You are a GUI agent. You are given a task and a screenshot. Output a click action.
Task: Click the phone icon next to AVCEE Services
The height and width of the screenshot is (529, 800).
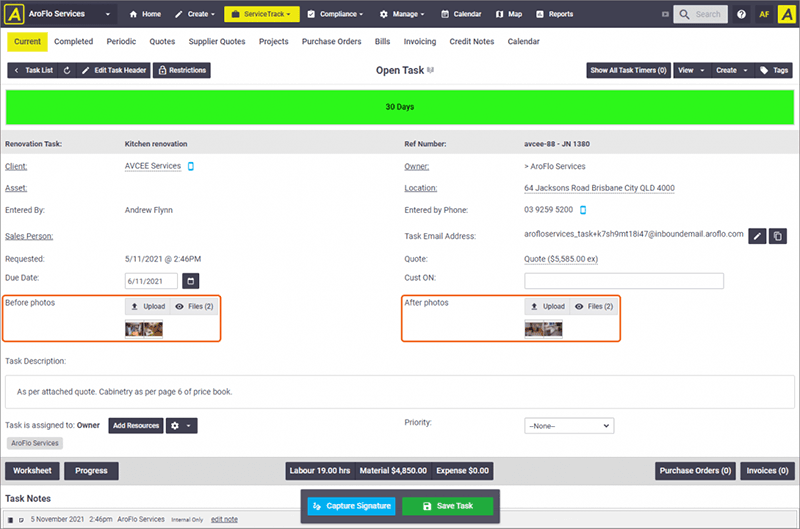coord(191,166)
